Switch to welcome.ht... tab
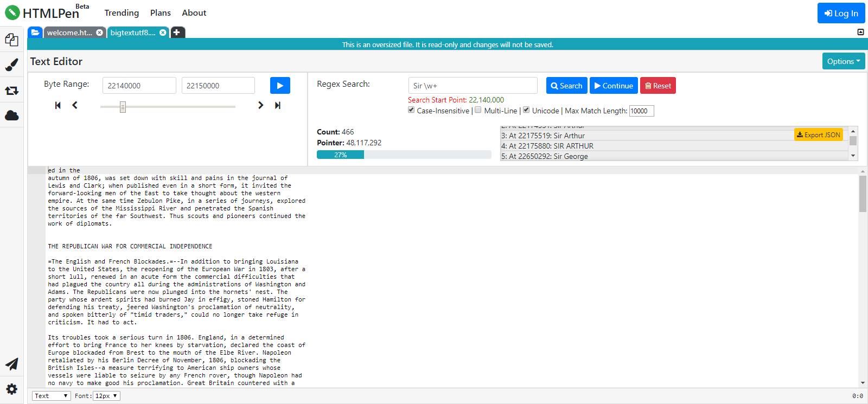Viewport: 868px width, 404px height. coord(70,33)
